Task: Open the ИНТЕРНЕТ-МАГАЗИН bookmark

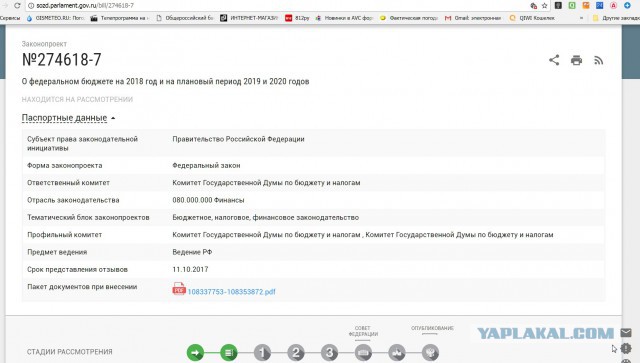Action: pyautogui.click(x=249, y=18)
